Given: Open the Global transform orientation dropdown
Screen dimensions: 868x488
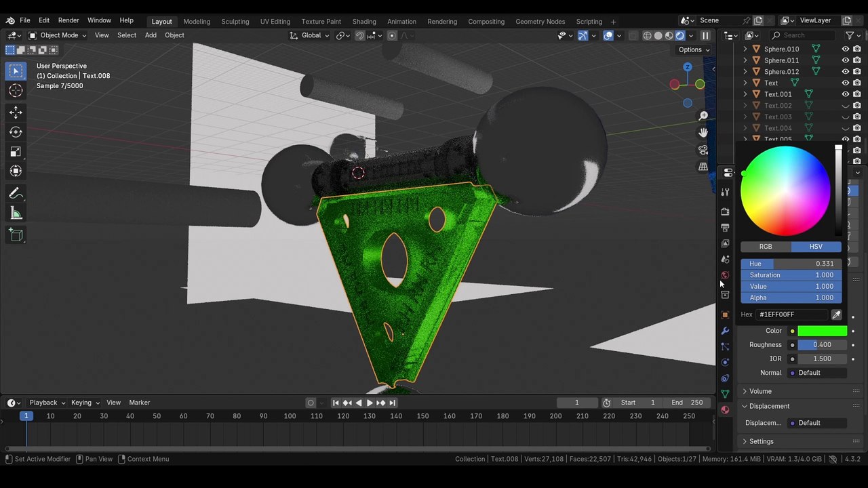Looking at the screenshot, I should point(309,35).
